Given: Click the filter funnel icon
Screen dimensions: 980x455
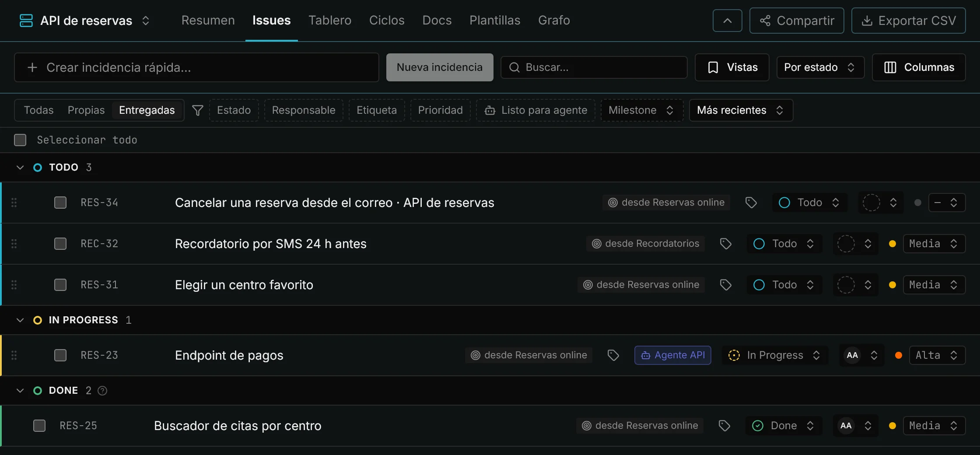Looking at the screenshot, I should (x=198, y=110).
